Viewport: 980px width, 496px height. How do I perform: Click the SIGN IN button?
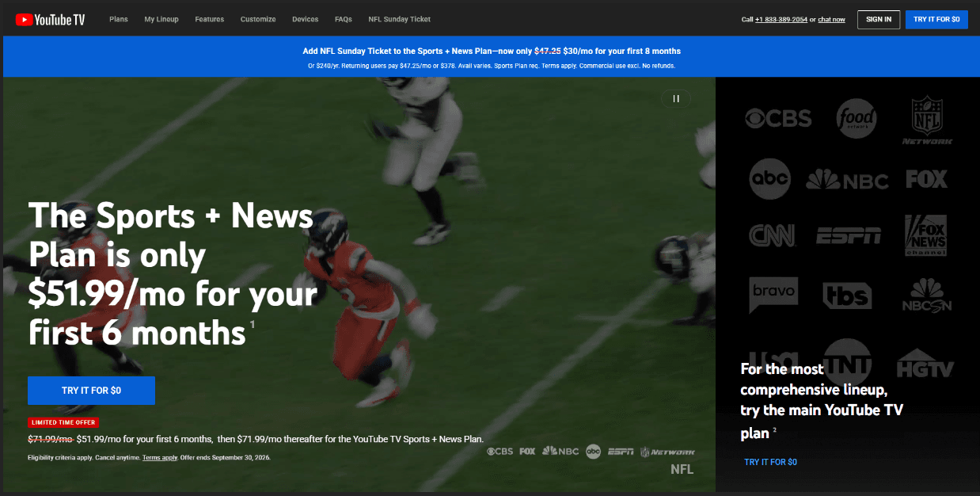(879, 19)
